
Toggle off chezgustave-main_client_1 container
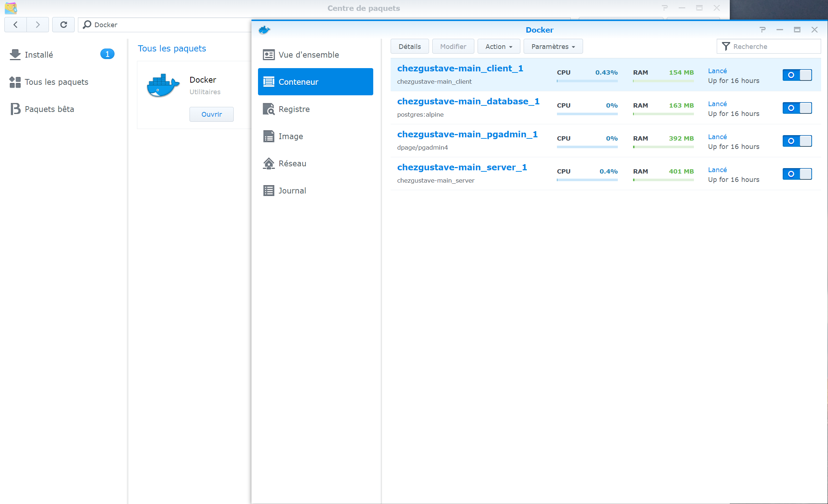(x=797, y=75)
